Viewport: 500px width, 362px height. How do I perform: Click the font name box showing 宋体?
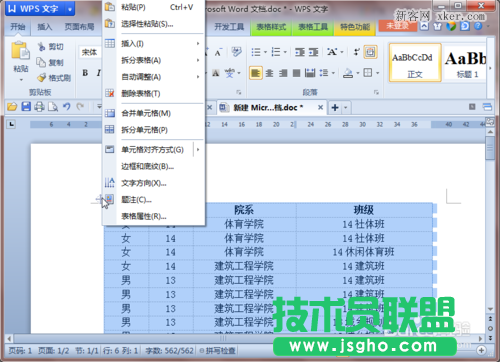pos(90,52)
